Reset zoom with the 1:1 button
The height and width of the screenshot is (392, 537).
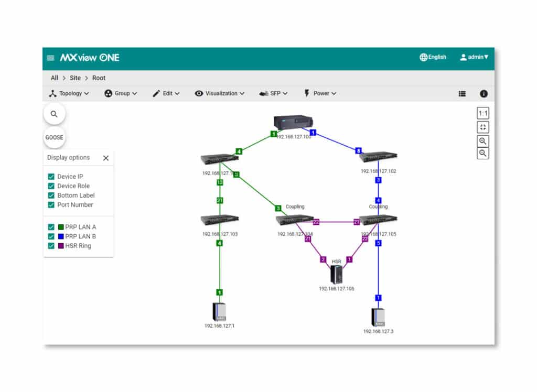pos(482,114)
